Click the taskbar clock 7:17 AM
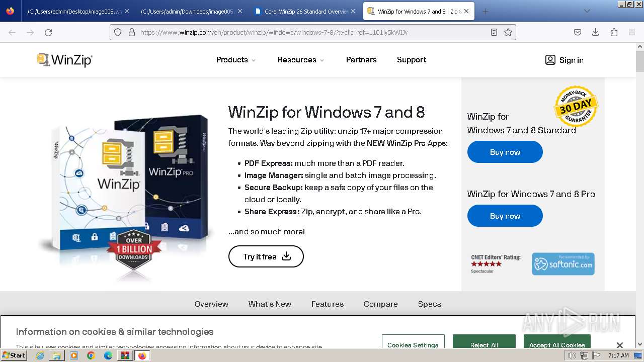 (x=619, y=355)
